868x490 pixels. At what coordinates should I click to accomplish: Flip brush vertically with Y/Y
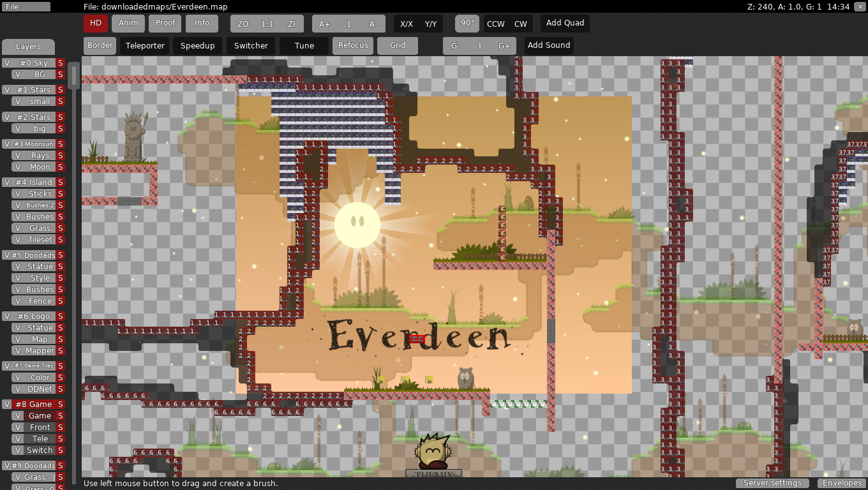pyautogui.click(x=431, y=24)
